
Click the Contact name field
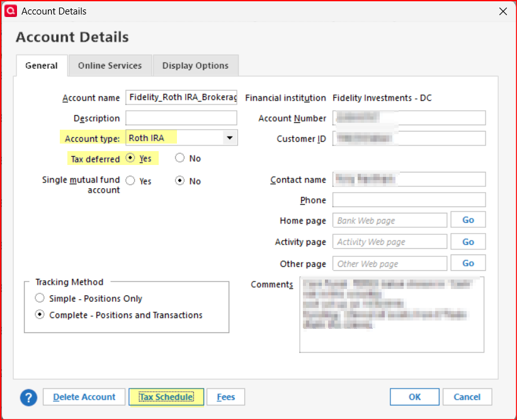click(x=409, y=179)
